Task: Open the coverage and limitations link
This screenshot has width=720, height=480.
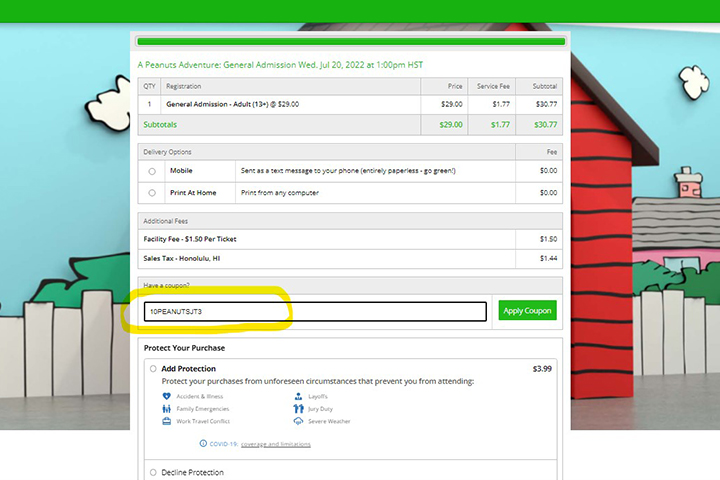Action: [x=276, y=444]
